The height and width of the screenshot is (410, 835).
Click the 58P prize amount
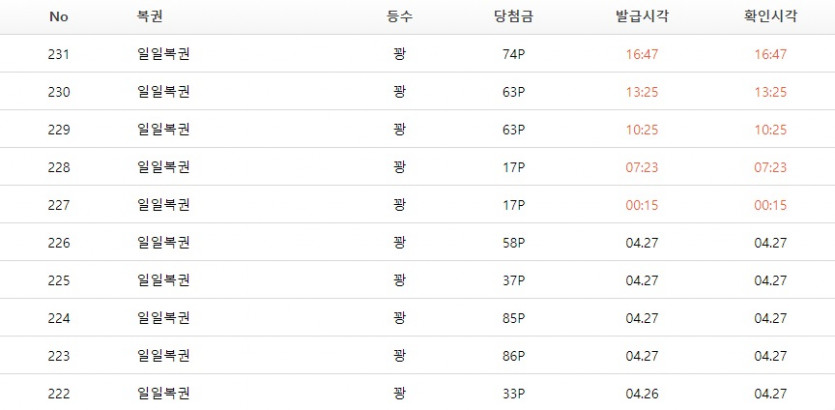514,243
